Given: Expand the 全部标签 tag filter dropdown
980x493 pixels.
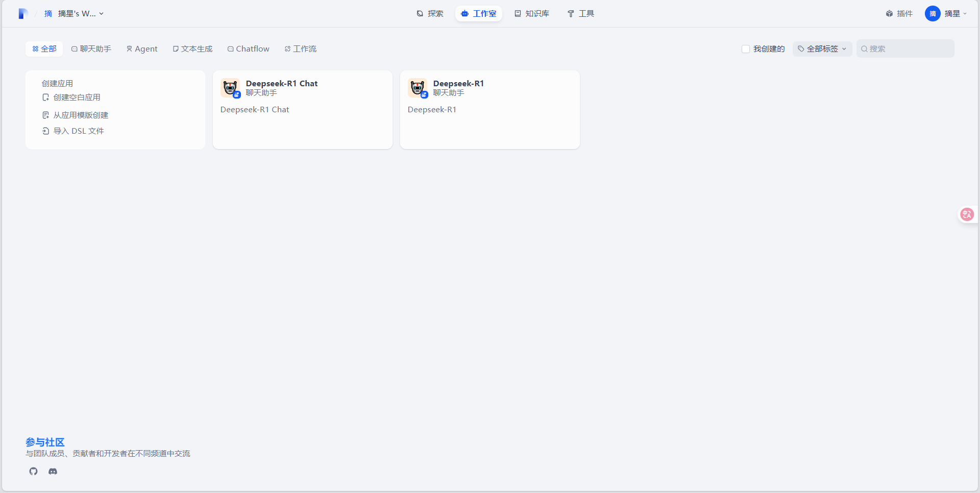Looking at the screenshot, I should point(822,49).
